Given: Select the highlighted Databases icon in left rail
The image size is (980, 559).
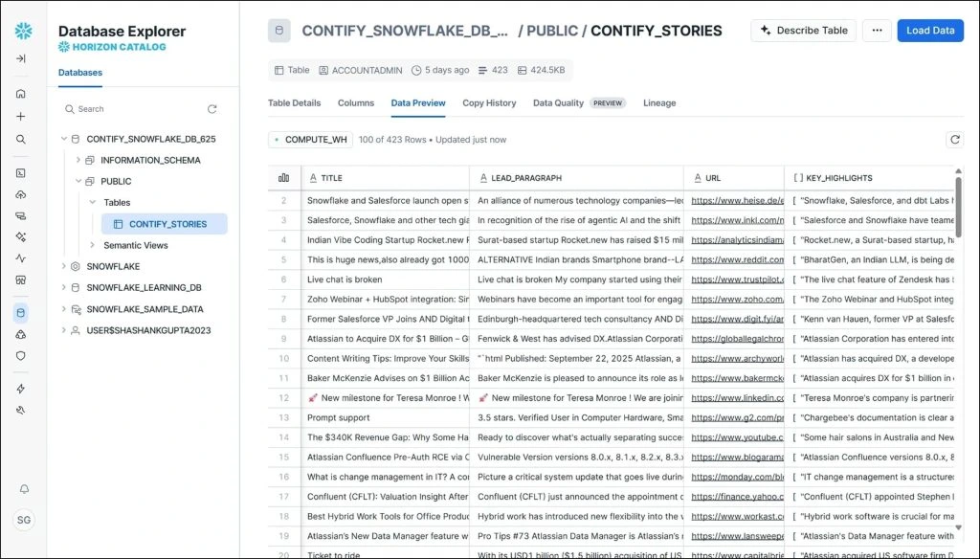Looking at the screenshot, I should pyautogui.click(x=23, y=312).
